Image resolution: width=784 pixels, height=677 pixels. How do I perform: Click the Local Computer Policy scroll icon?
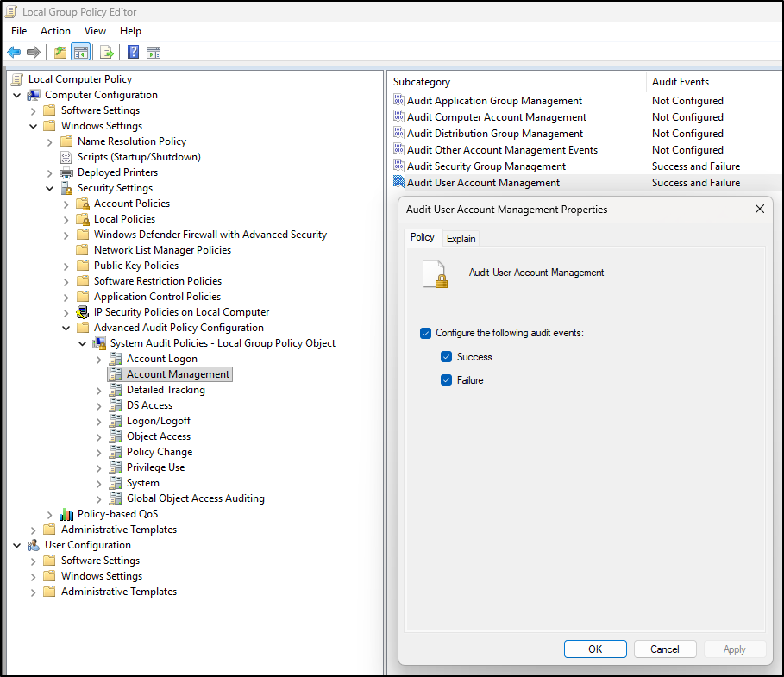[x=17, y=79]
